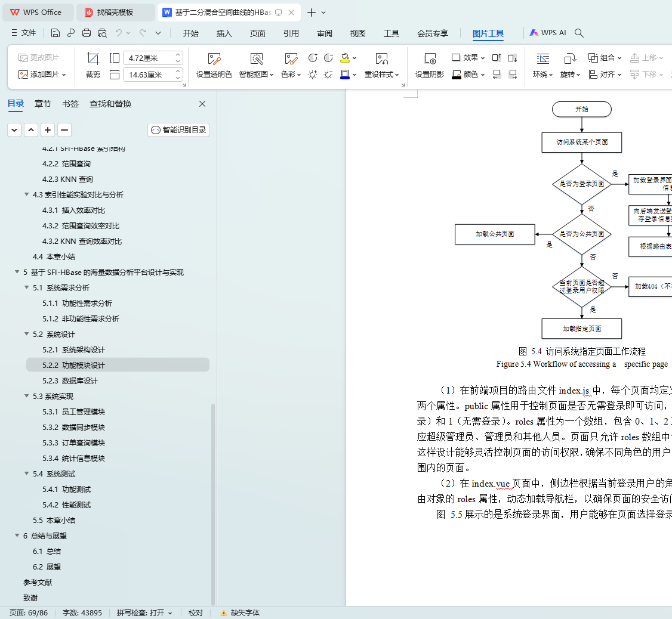Screen dimensions: 672x619
Task: Open the picture border color dropdown
Action: tap(355, 75)
